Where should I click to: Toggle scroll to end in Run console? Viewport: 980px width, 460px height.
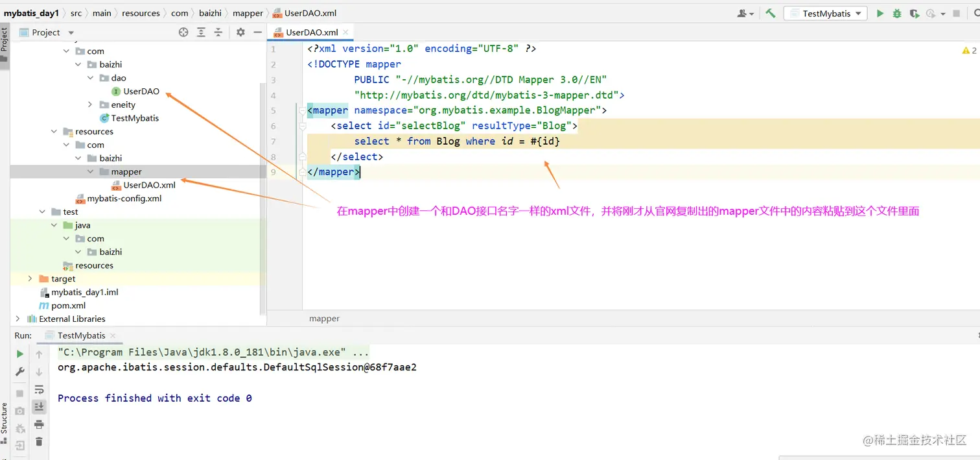click(39, 407)
